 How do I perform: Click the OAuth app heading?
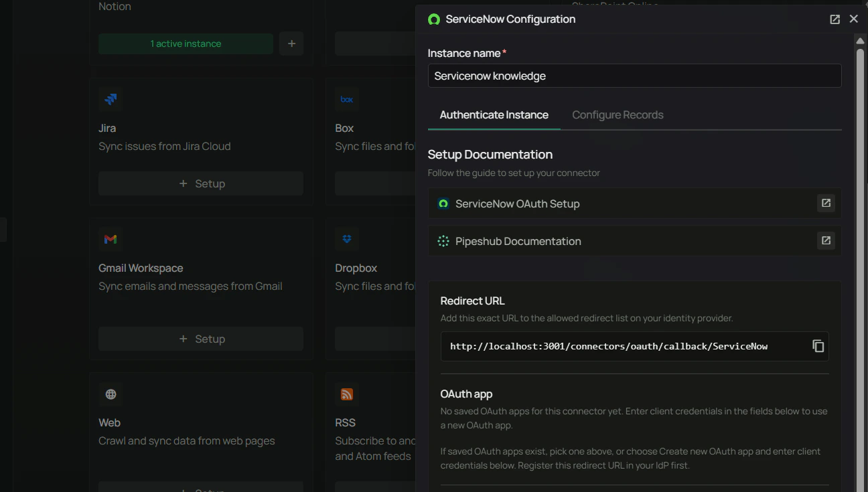(467, 394)
